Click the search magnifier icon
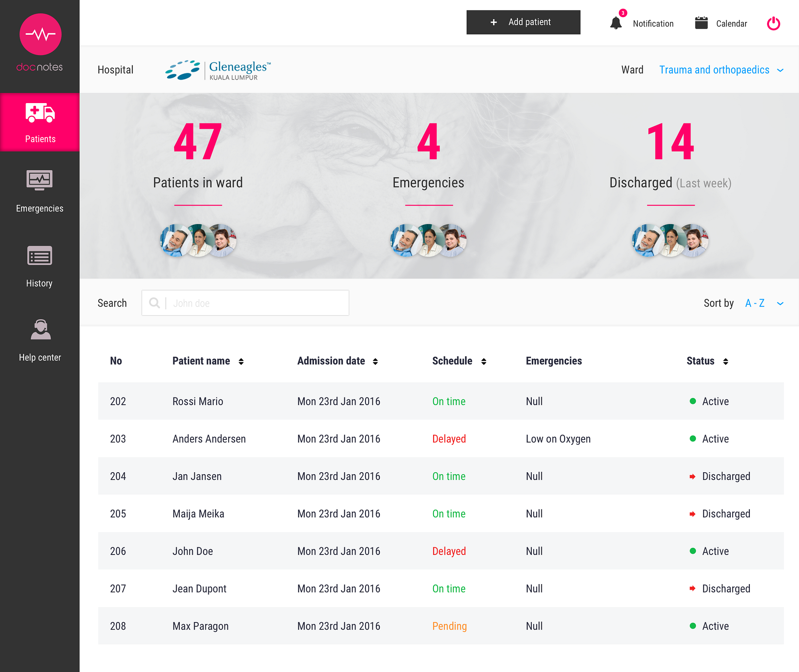The height and width of the screenshot is (672, 799). click(154, 303)
